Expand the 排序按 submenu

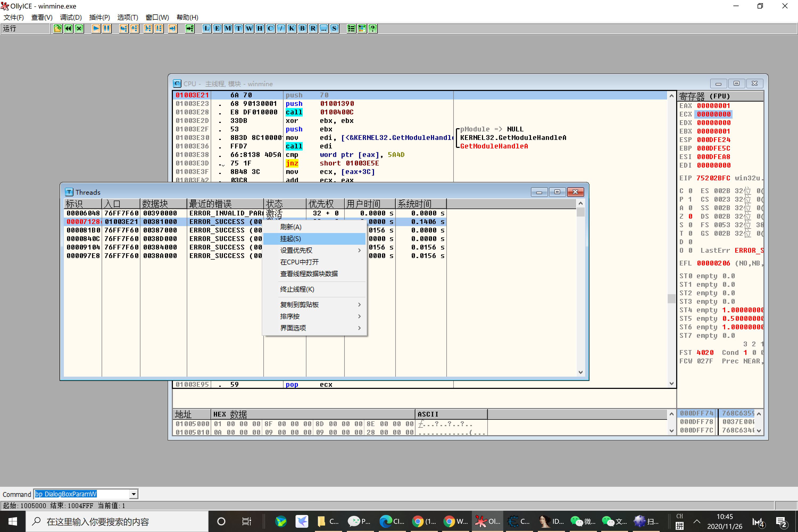tap(314, 316)
